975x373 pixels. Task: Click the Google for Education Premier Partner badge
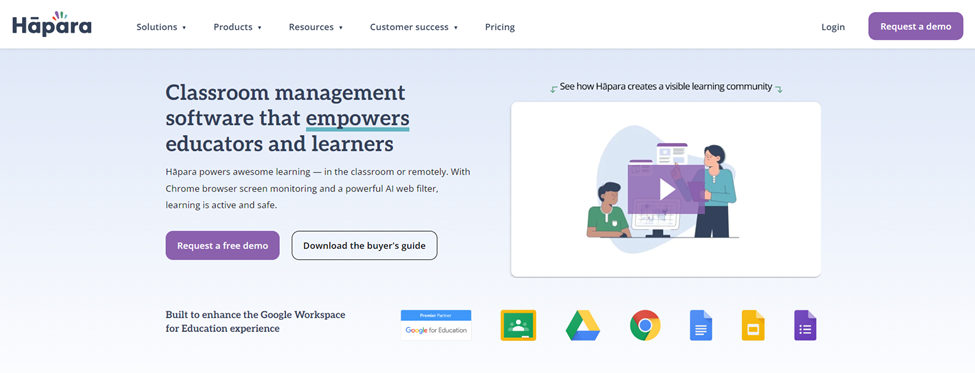(x=436, y=325)
